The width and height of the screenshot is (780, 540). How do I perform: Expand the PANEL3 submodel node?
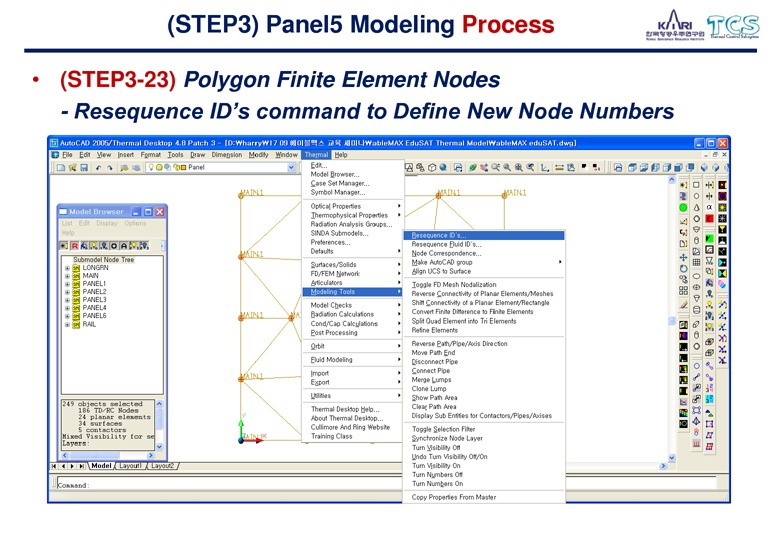coord(67,300)
